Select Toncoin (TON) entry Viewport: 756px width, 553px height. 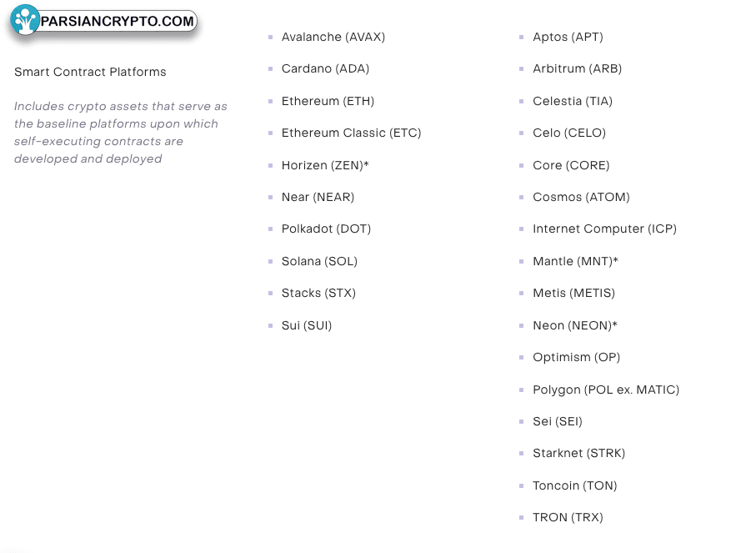click(x=575, y=485)
